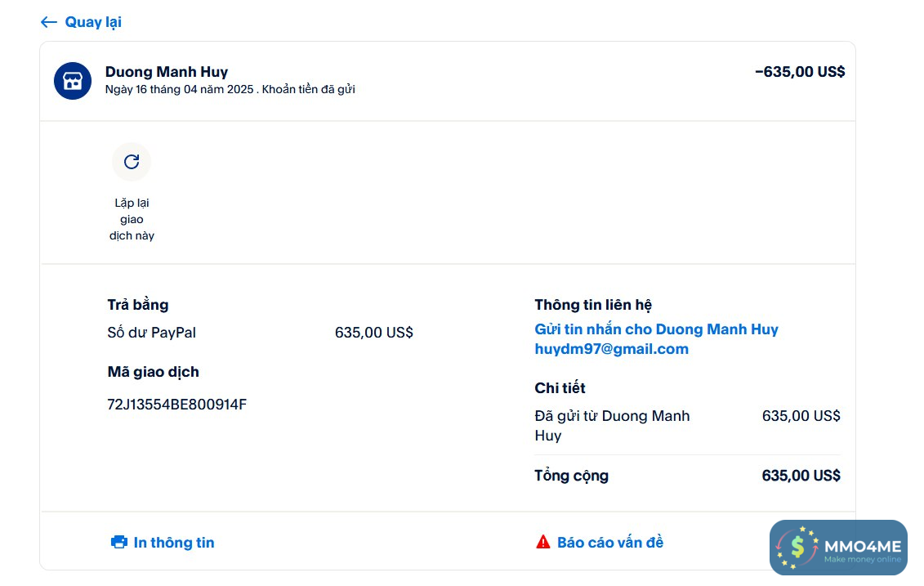The height and width of the screenshot is (586, 924).
Task: Click the red warning triangle icon
Action: click(543, 542)
